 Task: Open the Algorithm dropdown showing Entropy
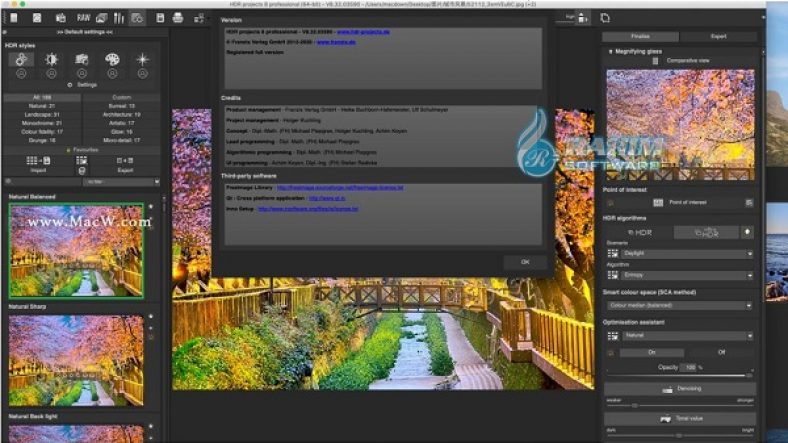(687, 275)
